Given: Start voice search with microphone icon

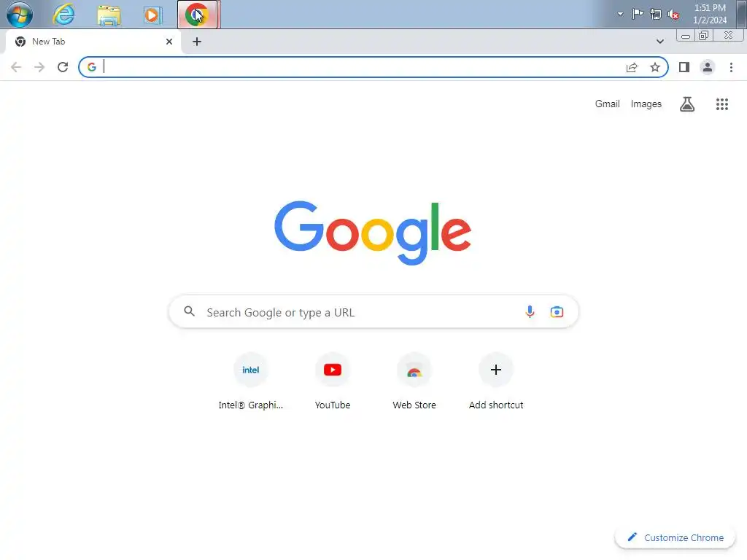Looking at the screenshot, I should click(530, 312).
